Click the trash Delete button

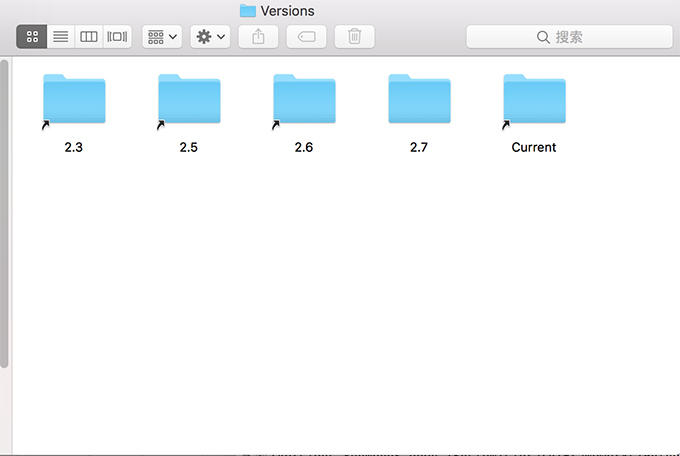point(354,37)
